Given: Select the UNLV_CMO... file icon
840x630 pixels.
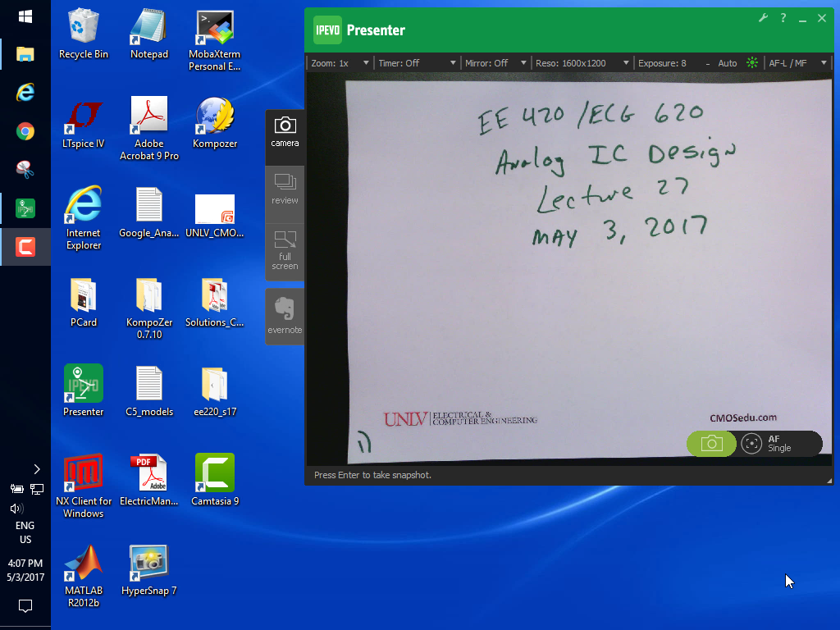Looking at the screenshot, I should tap(214, 216).
